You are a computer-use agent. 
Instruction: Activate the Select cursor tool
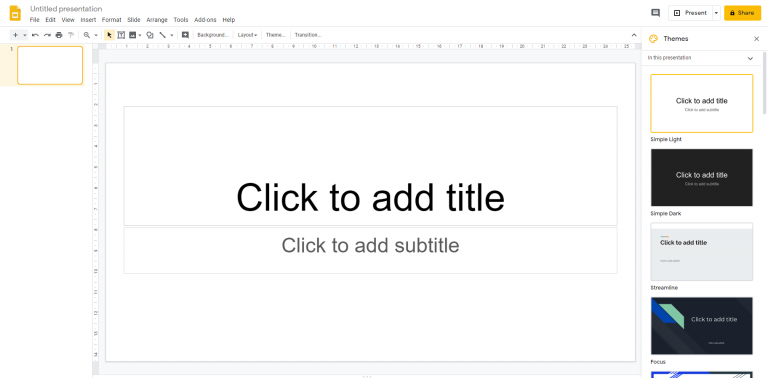pyautogui.click(x=109, y=35)
